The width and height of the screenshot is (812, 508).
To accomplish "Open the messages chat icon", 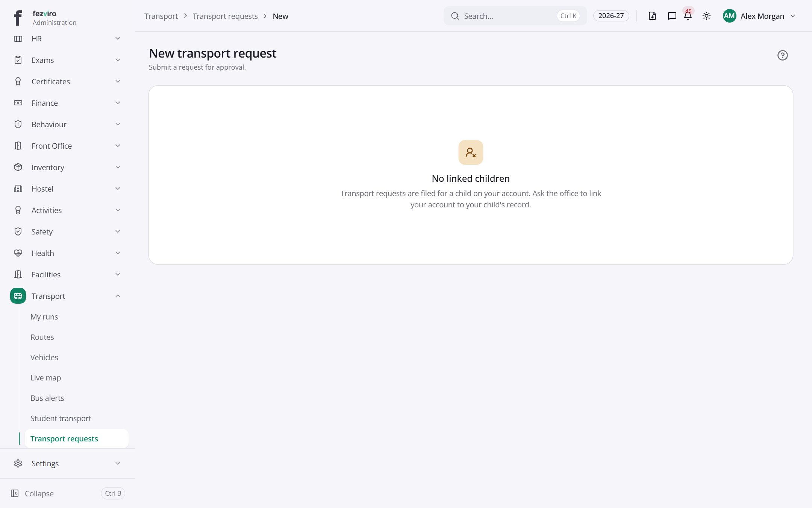I will 672,16.
